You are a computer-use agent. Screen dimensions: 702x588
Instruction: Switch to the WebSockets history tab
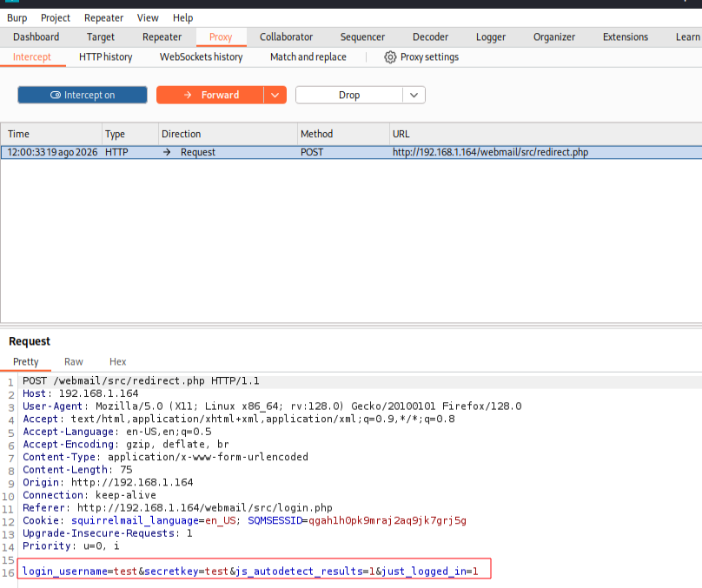tap(201, 56)
